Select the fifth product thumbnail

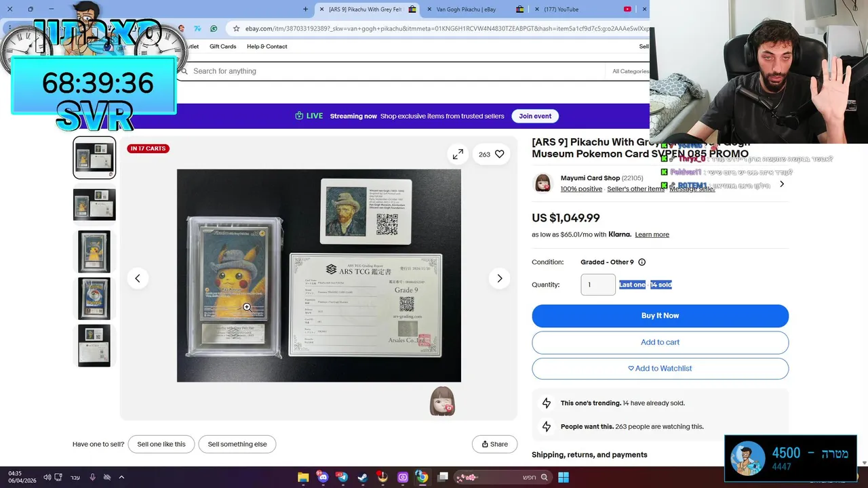point(94,346)
